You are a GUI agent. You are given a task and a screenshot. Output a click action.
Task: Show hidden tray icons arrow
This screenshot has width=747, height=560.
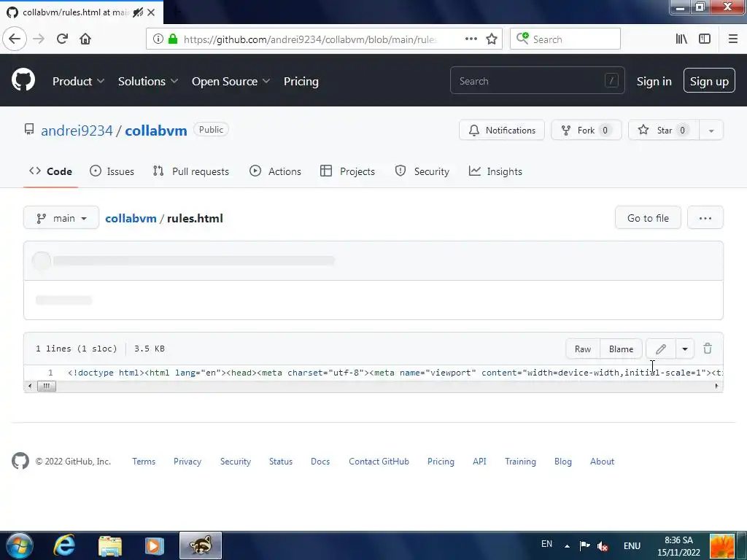click(567, 546)
